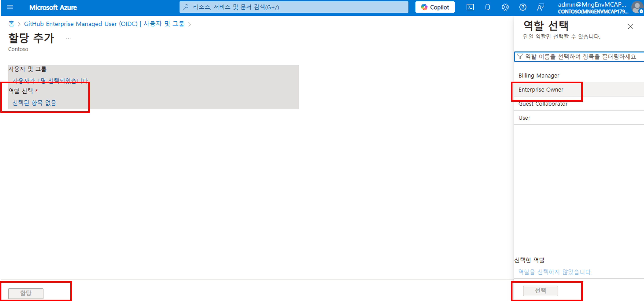The height and width of the screenshot is (301, 644).
Task: Close the 역할 선택 panel
Action: pos(630,26)
